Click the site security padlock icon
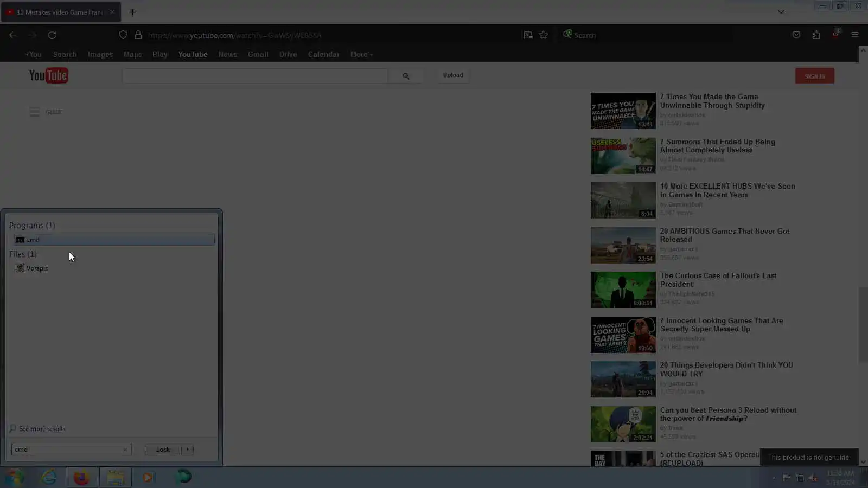868x488 pixels. (x=138, y=35)
